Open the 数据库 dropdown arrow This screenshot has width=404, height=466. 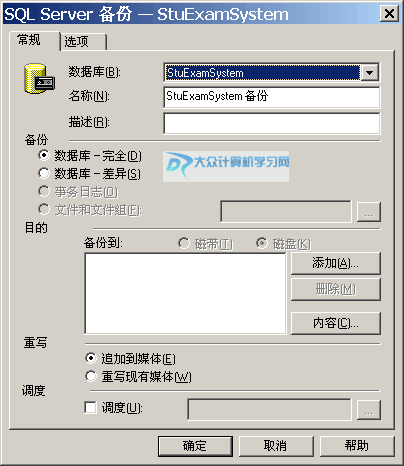pos(370,72)
